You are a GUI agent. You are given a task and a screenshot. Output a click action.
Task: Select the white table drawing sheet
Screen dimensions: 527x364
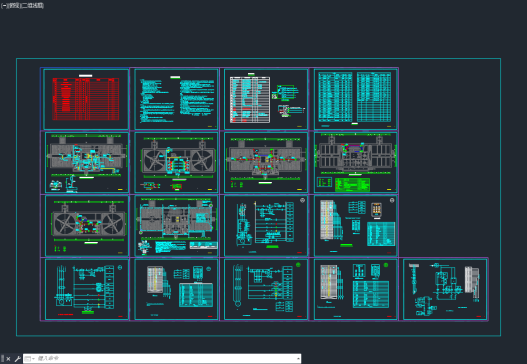(266, 99)
